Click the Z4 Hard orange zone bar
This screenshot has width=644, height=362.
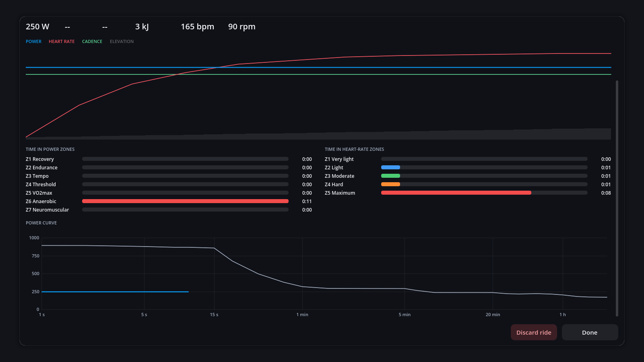(390, 184)
